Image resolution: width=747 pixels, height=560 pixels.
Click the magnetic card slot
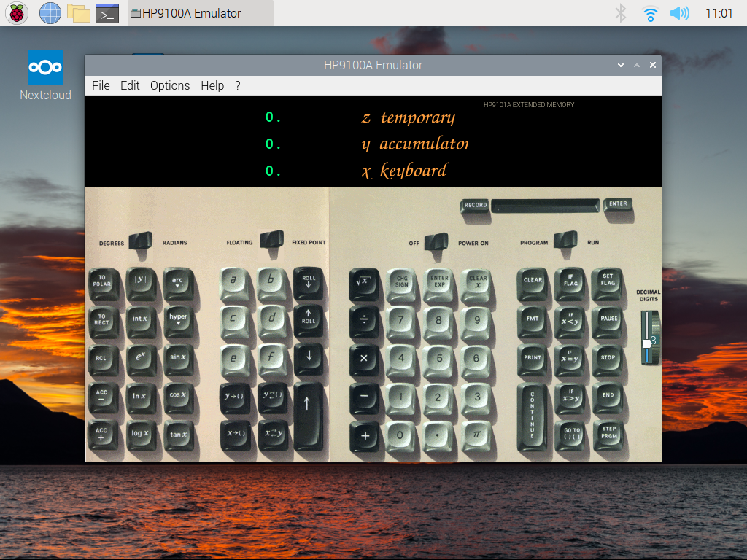pos(546,205)
